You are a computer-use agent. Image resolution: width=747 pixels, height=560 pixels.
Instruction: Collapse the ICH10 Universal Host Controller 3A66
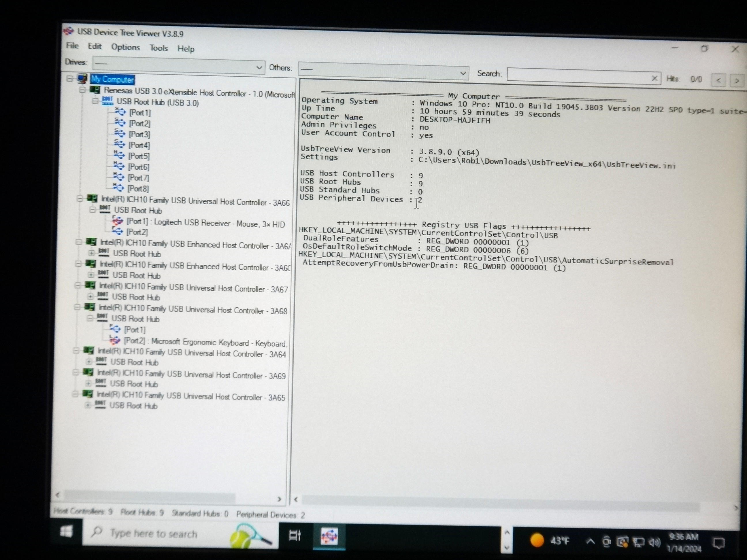click(x=80, y=198)
